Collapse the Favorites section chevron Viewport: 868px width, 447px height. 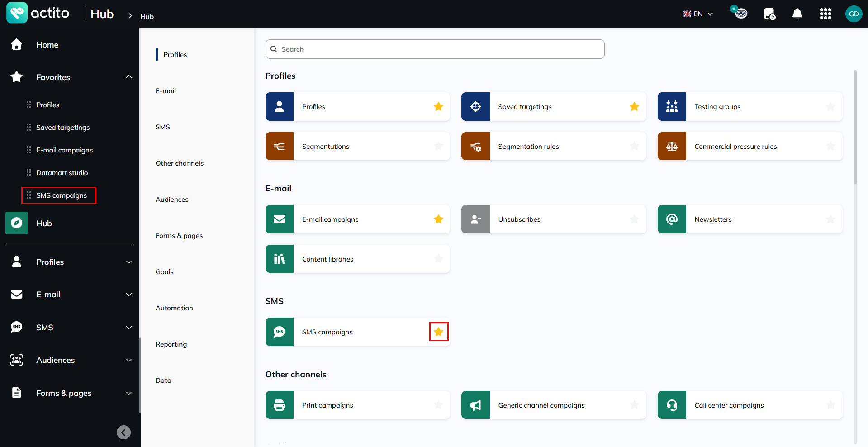click(129, 77)
